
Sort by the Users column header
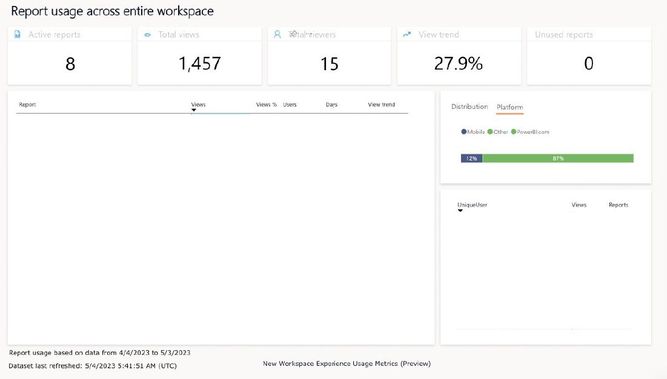tap(290, 105)
